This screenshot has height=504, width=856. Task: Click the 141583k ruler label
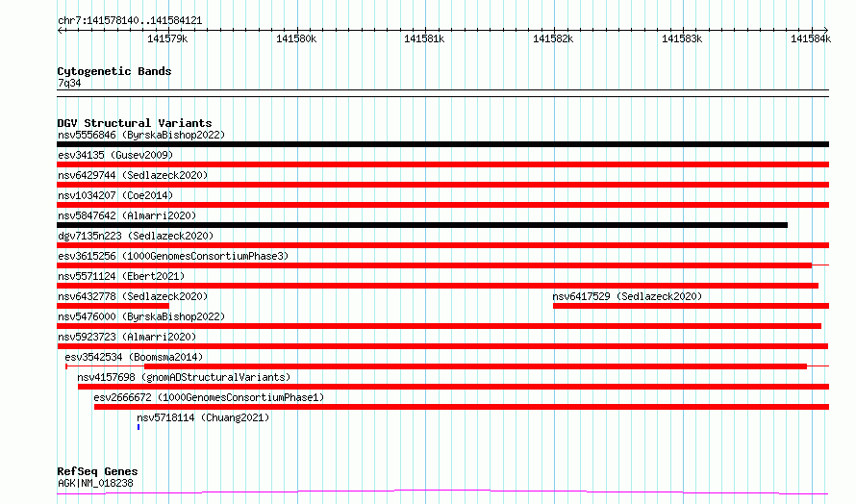682,38
